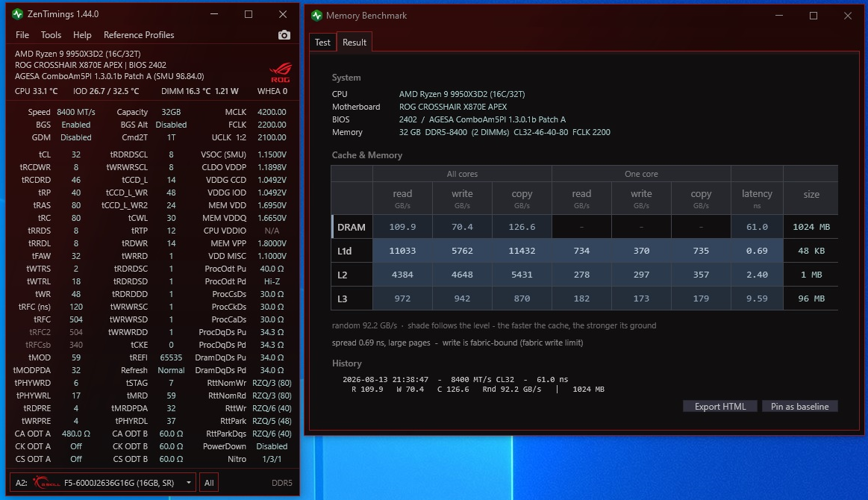Select the L1d row header
The image size is (868, 500).
352,251
